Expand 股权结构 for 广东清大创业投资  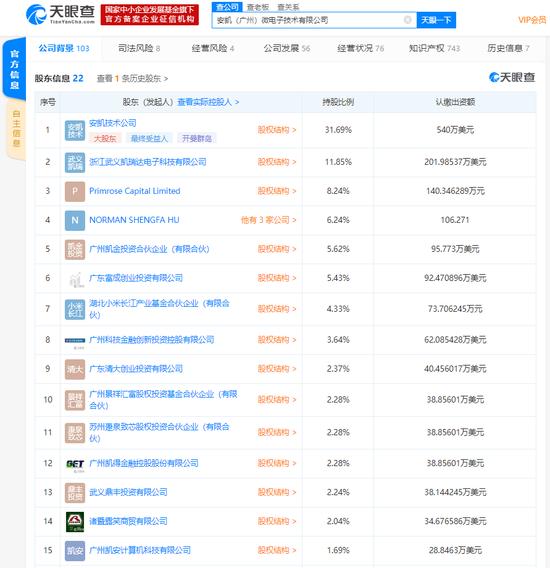(x=277, y=369)
